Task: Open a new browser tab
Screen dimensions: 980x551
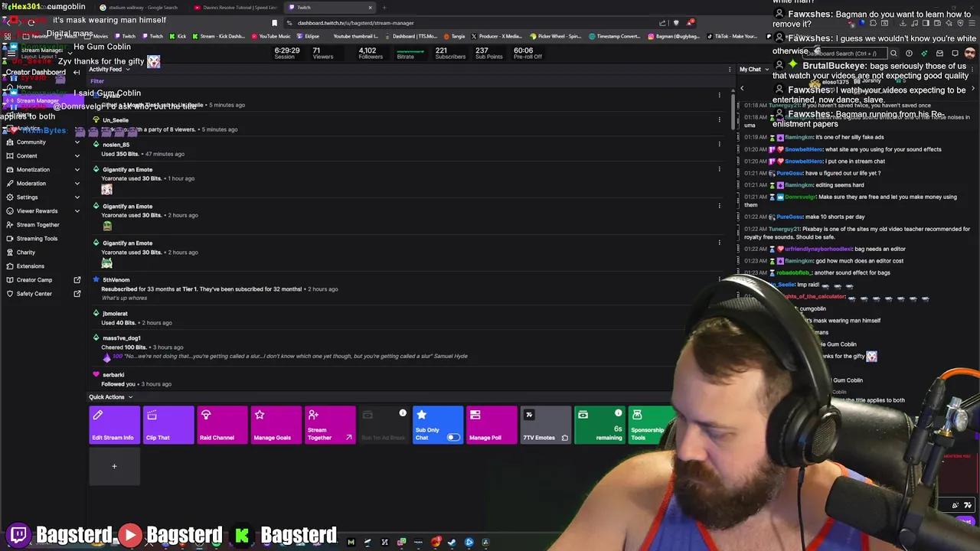Action: 384,8
